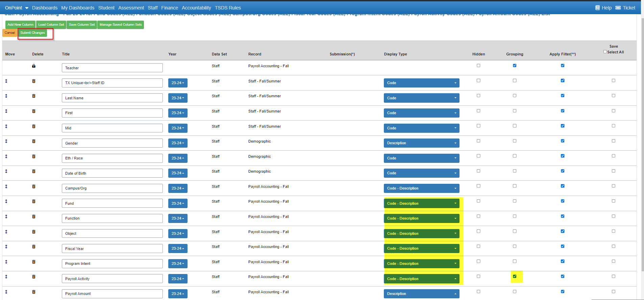Delete the TX Unique Staff ID column
The height and width of the screenshot is (300, 644).
[x=34, y=81]
